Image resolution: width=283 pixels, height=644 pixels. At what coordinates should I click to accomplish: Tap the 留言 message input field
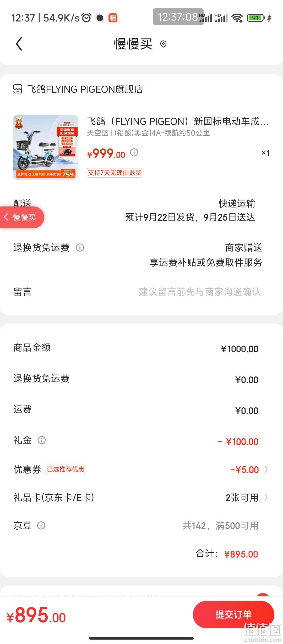tap(141, 292)
